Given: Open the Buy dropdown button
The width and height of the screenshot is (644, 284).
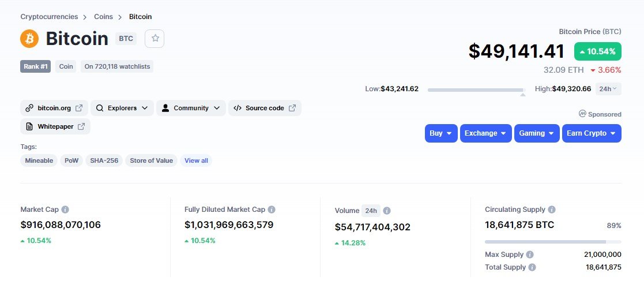Looking at the screenshot, I should [441, 133].
